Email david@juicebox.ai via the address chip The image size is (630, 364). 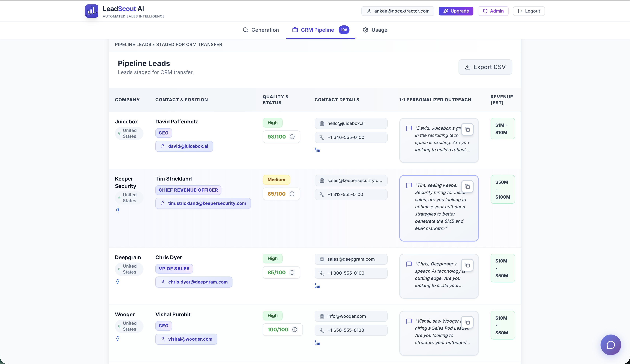184,146
